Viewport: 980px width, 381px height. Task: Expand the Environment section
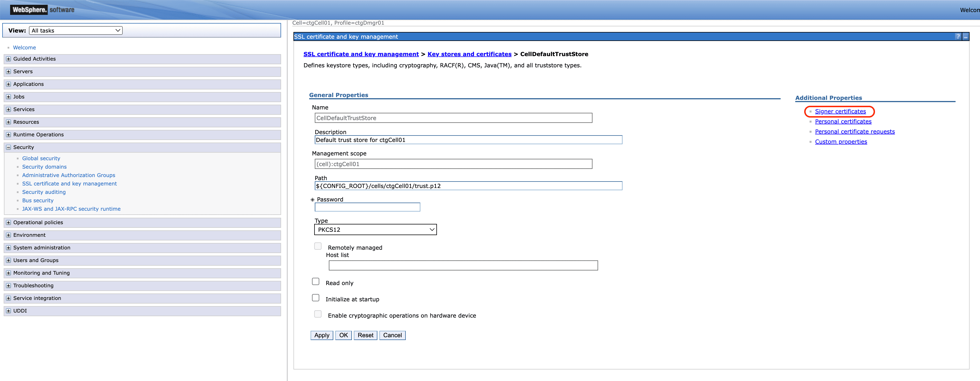click(x=8, y=235)
